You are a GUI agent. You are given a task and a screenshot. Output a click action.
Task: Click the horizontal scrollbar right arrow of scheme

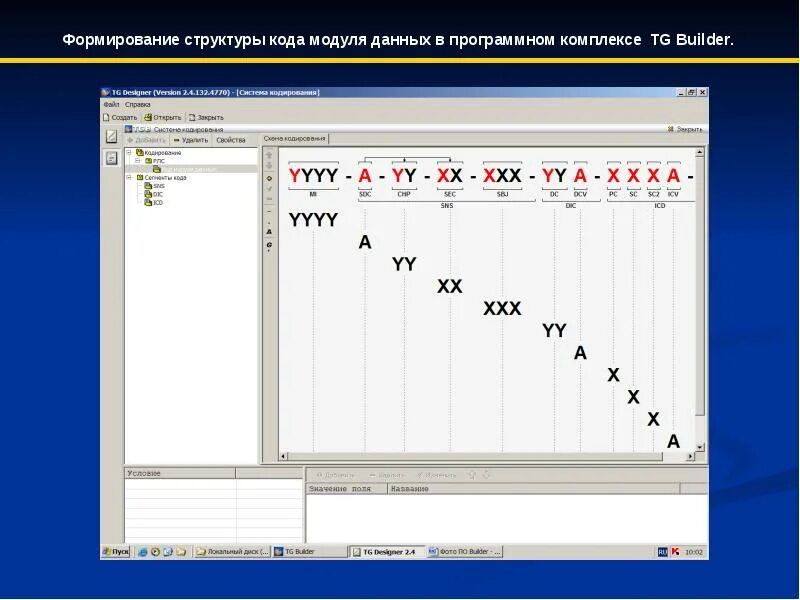point(691,456)
